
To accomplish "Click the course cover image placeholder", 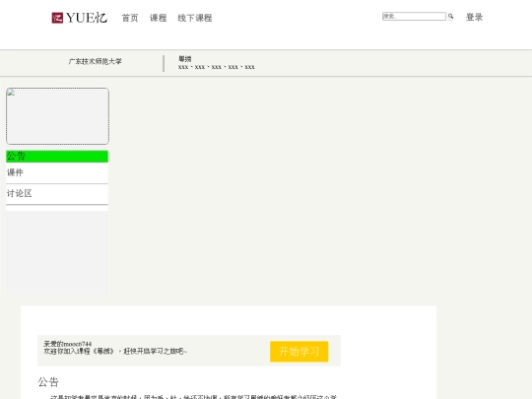I will click(x=58, y=116).
